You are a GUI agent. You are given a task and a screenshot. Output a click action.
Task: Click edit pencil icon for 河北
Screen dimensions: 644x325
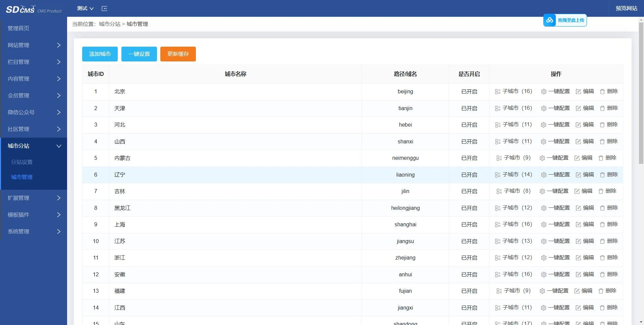578,125
